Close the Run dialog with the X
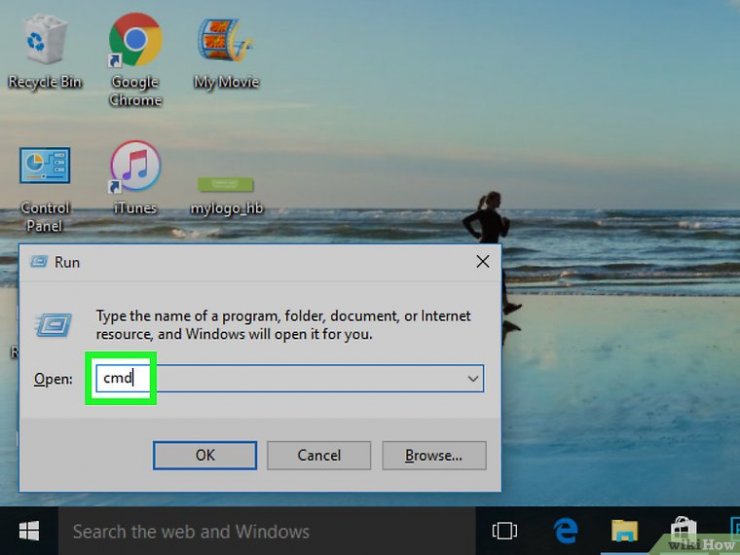The image size is (740, 555). click(x=482, y=261)
